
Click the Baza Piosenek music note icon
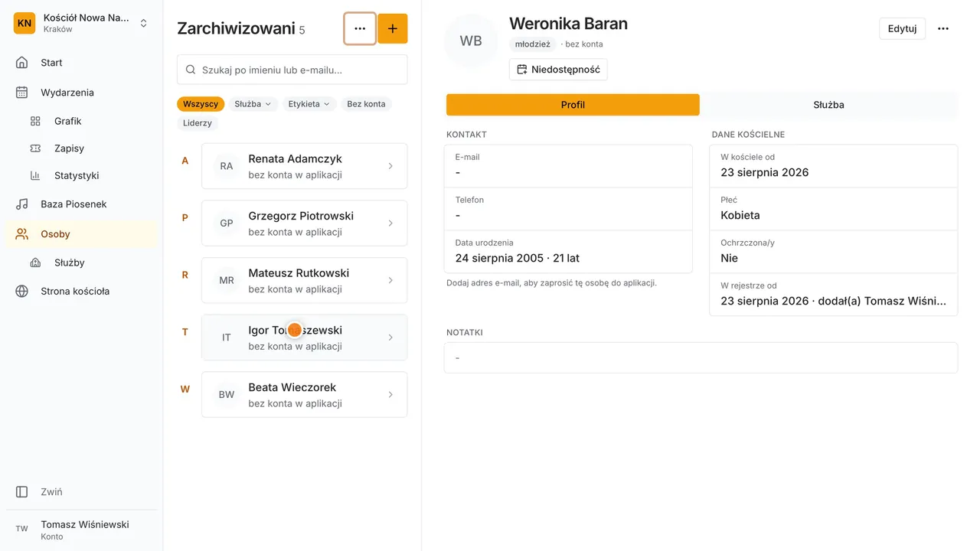coord(22,204)
